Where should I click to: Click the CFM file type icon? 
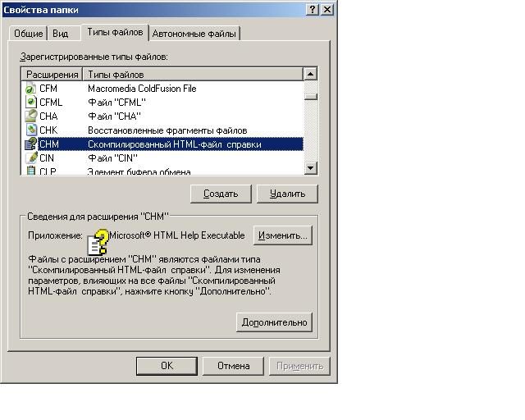point(31,89)
